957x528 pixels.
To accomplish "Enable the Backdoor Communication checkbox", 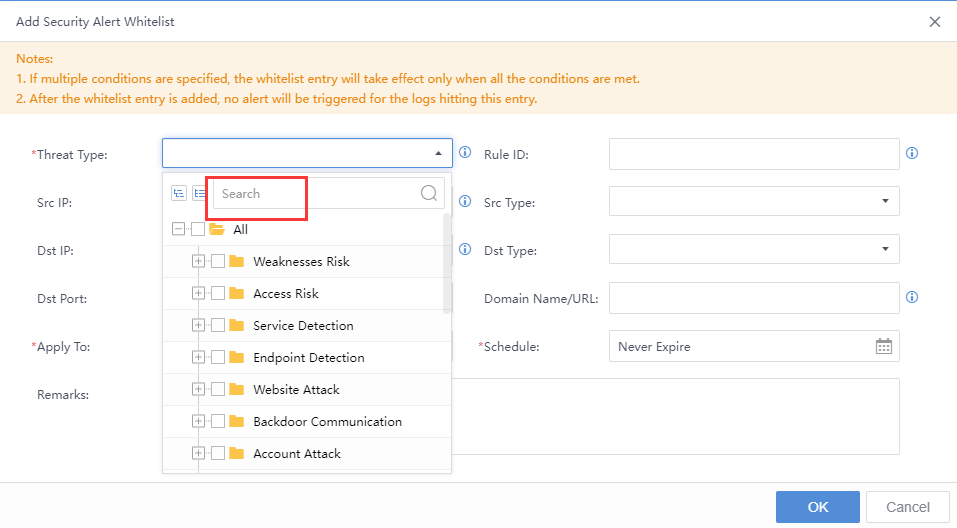I will click(218, 422).
